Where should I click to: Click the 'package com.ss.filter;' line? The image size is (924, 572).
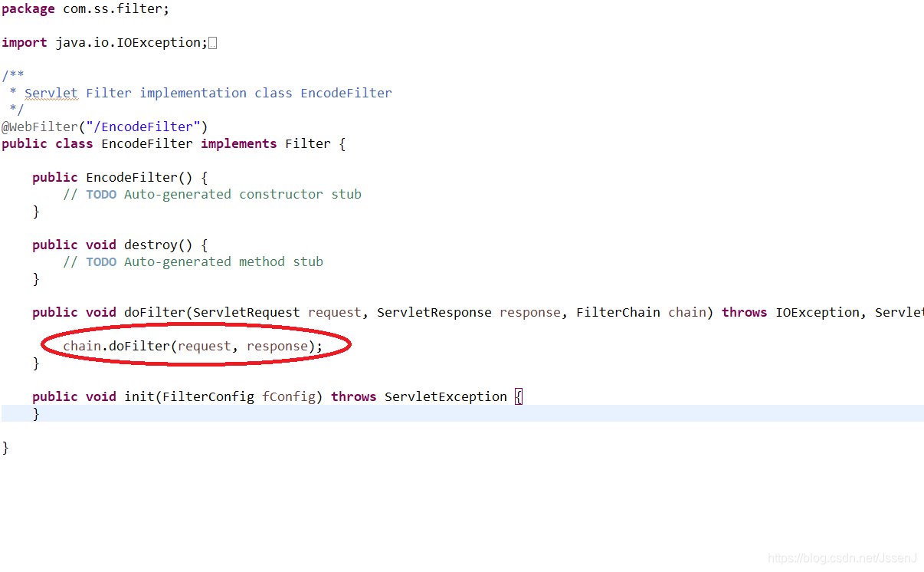coord(86,9)
